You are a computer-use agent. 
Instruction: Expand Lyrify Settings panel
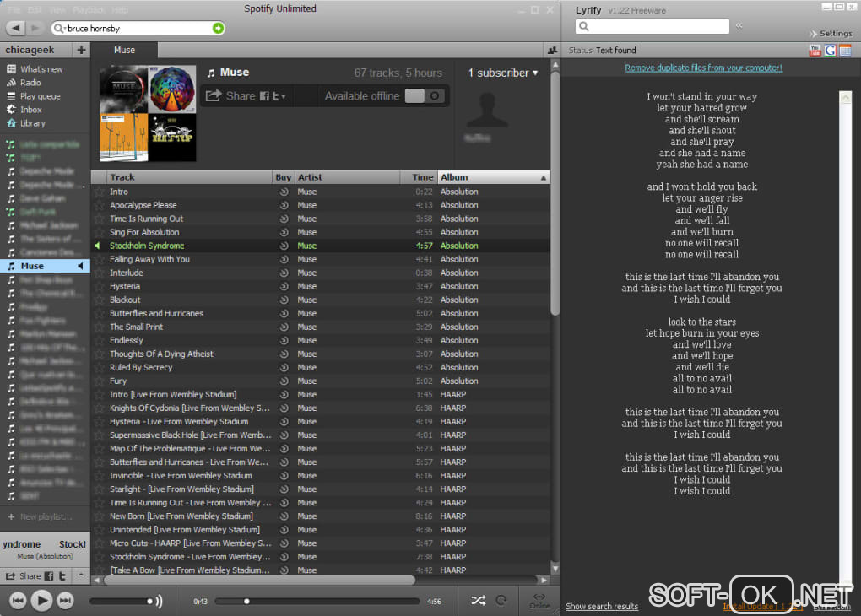[831, 34]
